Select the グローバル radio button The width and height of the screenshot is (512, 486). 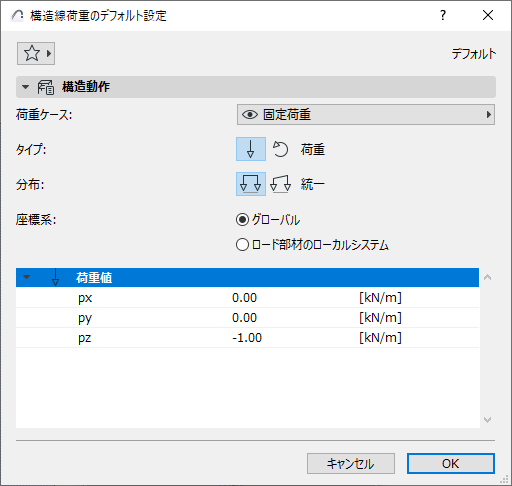[242, 220]
